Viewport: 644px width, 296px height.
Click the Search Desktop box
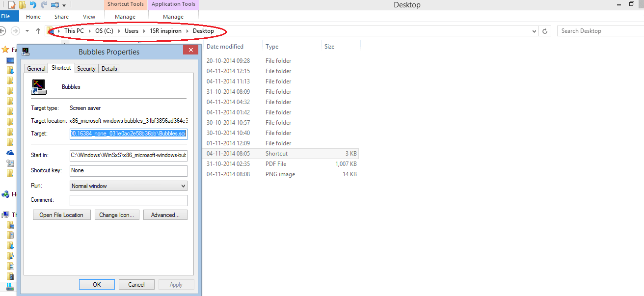599,31
